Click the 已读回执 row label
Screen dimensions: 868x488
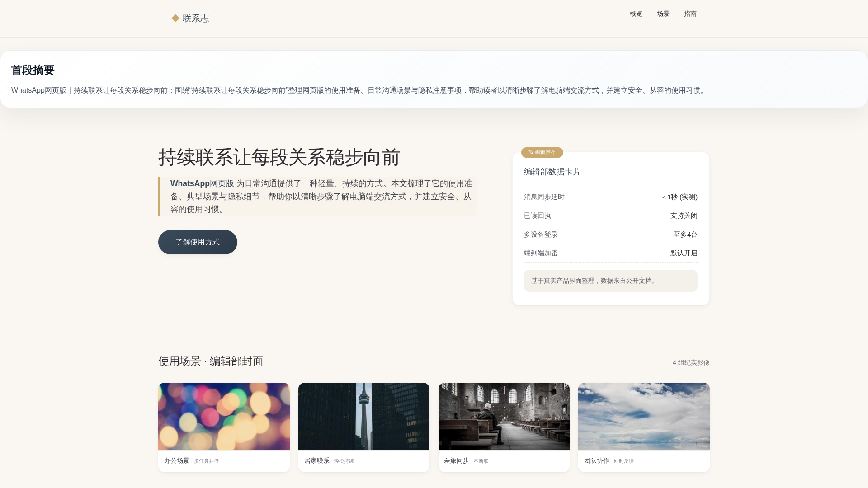pyautogui.click(x=537, y=216)
